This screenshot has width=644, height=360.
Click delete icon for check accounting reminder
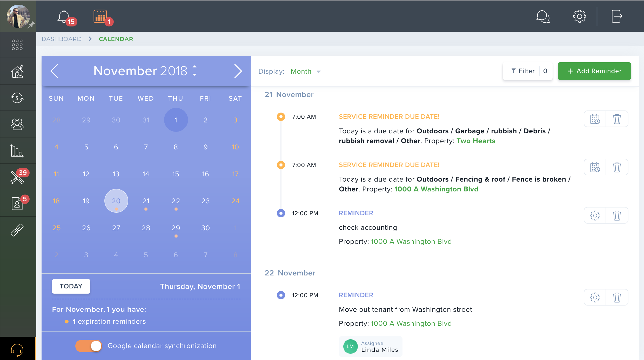[x=617, y=215]
